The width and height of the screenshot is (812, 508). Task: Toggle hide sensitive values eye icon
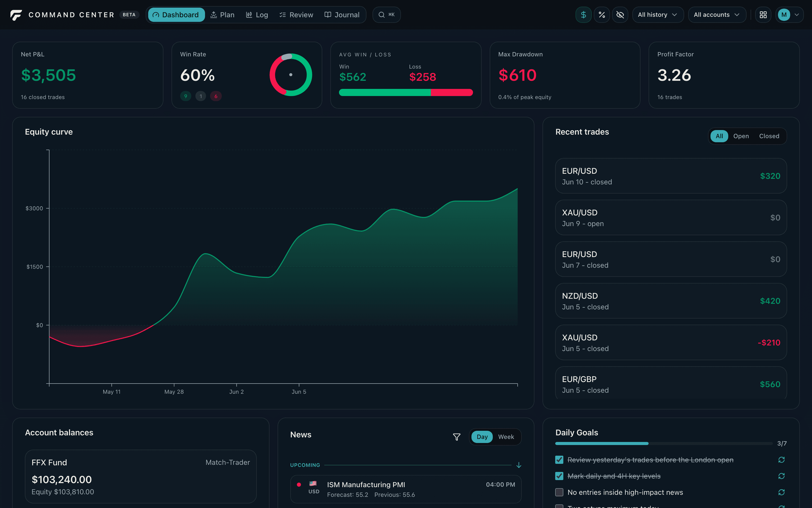pos(620,15)
